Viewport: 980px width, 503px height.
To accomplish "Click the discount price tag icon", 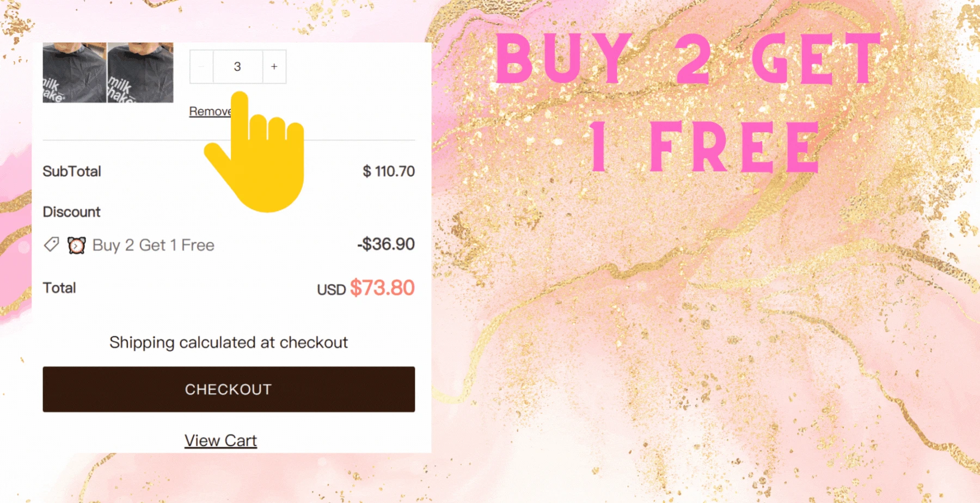I will pos(51,244).
